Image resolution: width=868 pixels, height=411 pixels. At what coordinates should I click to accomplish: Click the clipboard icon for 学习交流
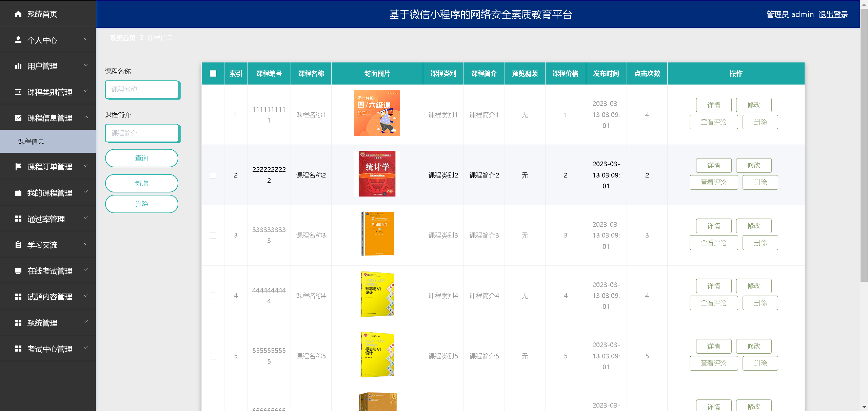pos(18,245)
